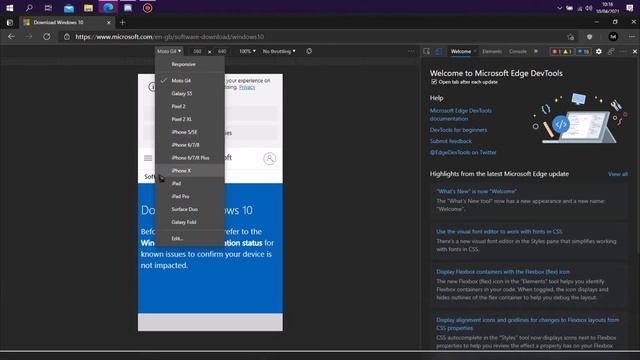Screen dimensions: 640x360
Task: Choose iPad Pro from device list
Action: [x=190, y=196]
